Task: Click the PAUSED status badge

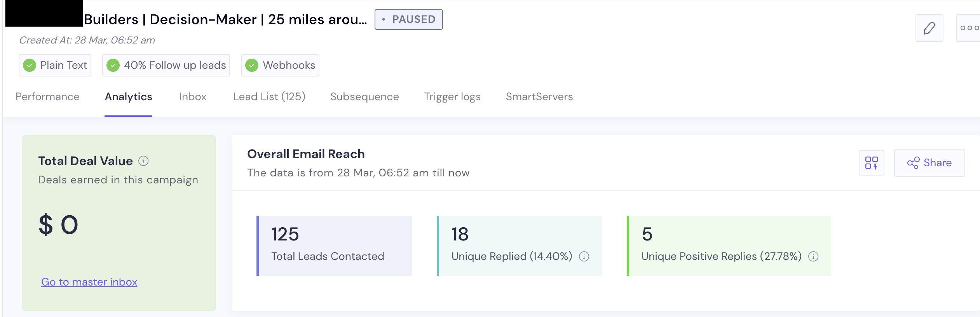Action: (408, 19)
